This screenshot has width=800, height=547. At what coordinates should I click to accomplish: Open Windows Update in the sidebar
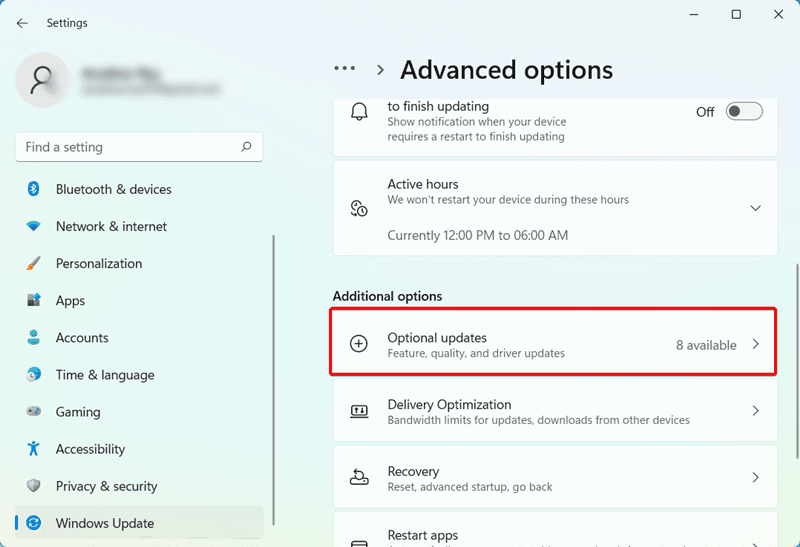[104, 523]
